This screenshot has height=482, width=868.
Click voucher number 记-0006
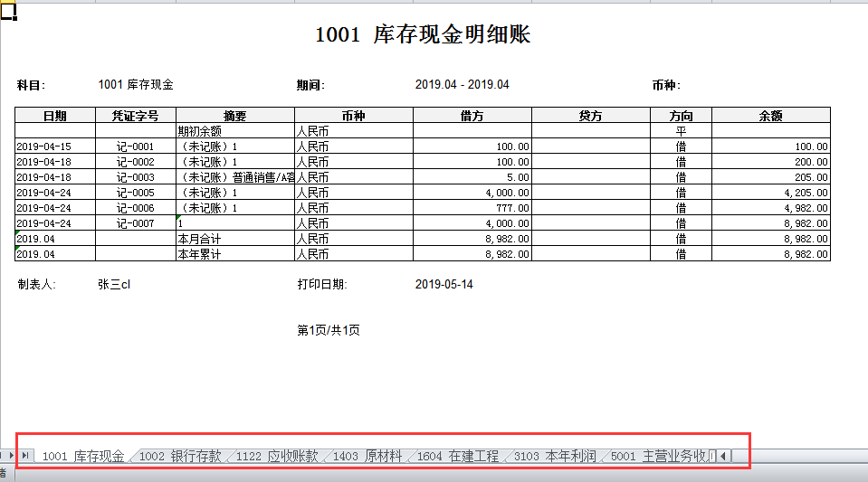(x=136, y=208)
